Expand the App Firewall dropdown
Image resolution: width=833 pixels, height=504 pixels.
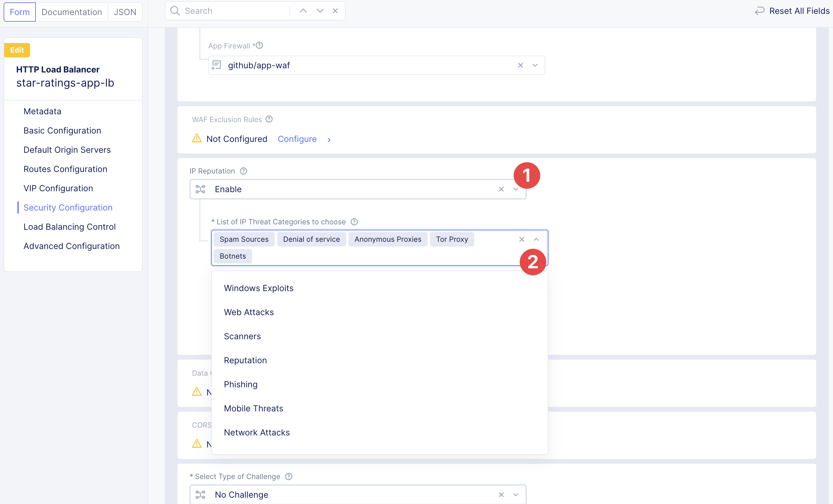[535, 65]
